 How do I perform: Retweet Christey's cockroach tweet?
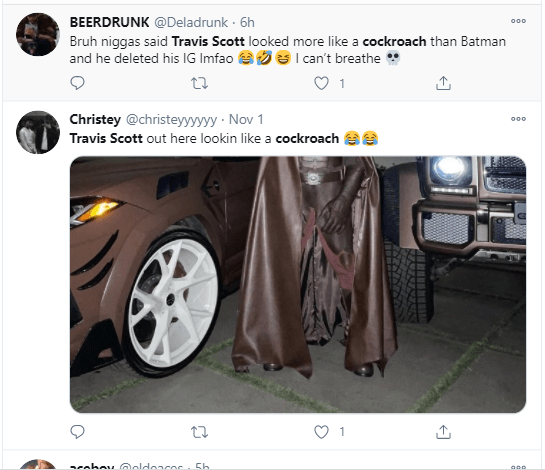(x=200, y=432)
